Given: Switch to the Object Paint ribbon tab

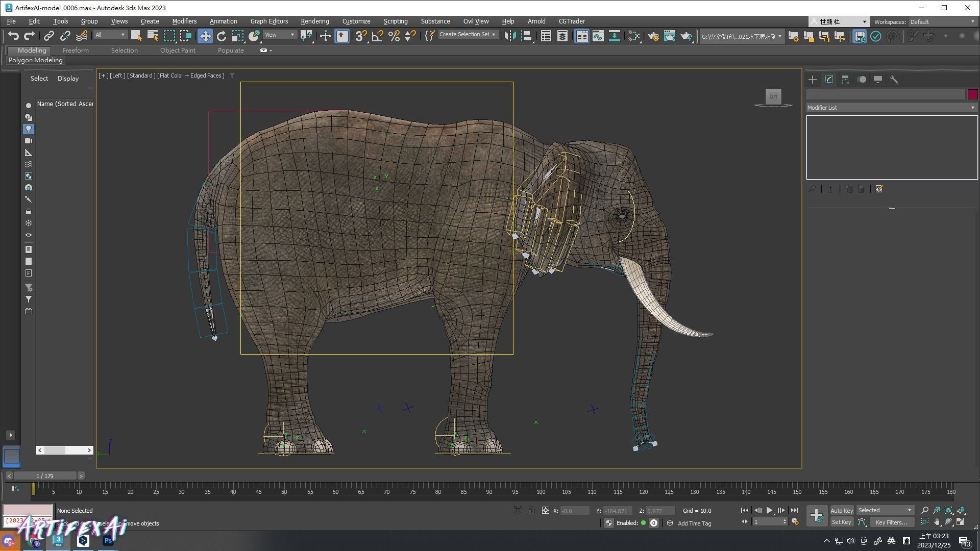Looking at the screenshot, I should click(178, 51).
